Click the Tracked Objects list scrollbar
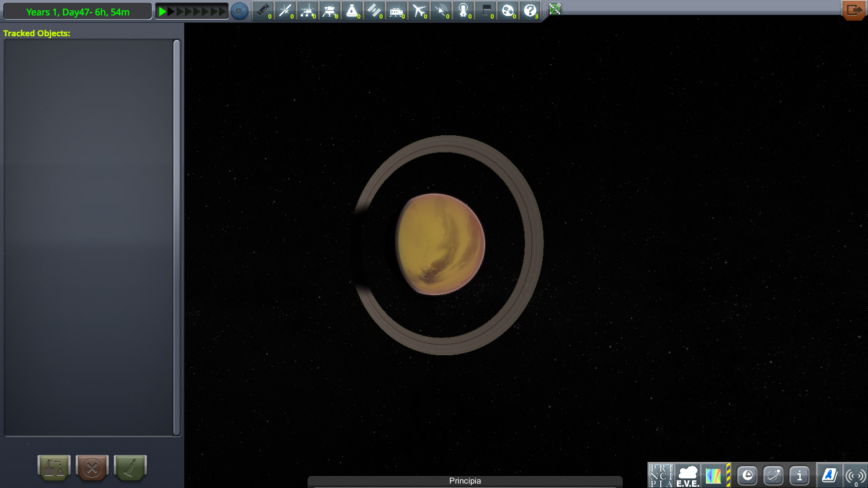 point(177,237)
